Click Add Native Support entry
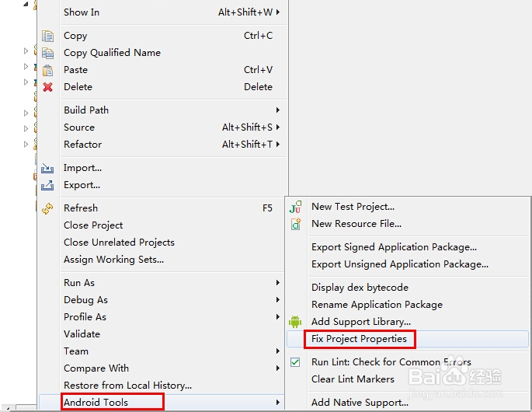Image resolution: width=532 pixels, height=412 pixels. 360,403
